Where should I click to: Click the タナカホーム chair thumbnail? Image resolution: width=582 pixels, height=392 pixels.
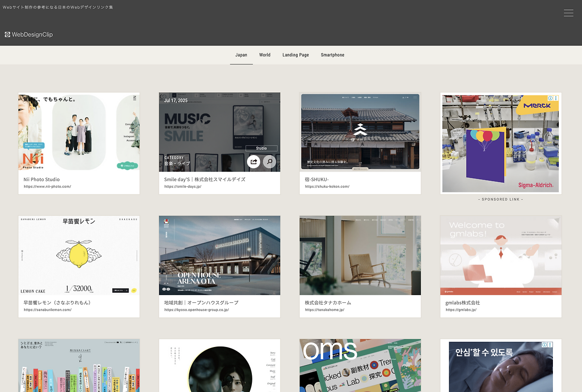(x=360, y=256)
